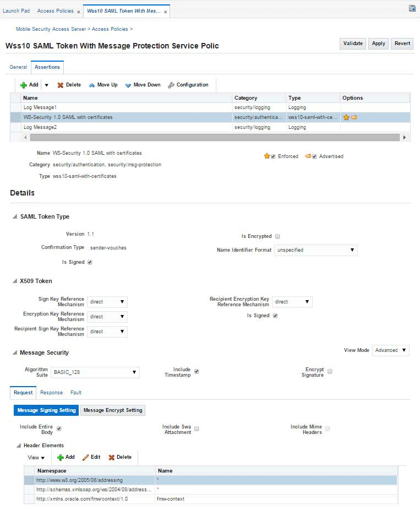
Task: Open Sign Key Reference Mechanism dropdown
Action: [107, 302]
